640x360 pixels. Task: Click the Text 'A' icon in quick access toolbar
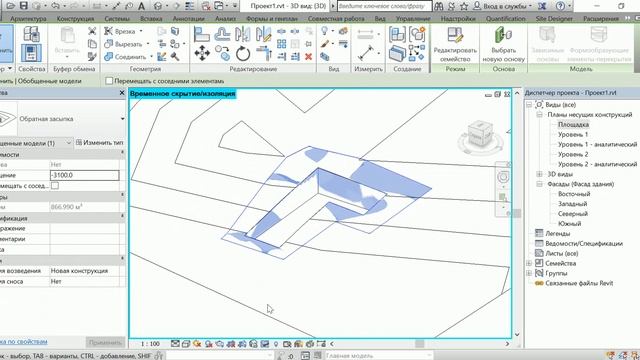tap(141, 6)
